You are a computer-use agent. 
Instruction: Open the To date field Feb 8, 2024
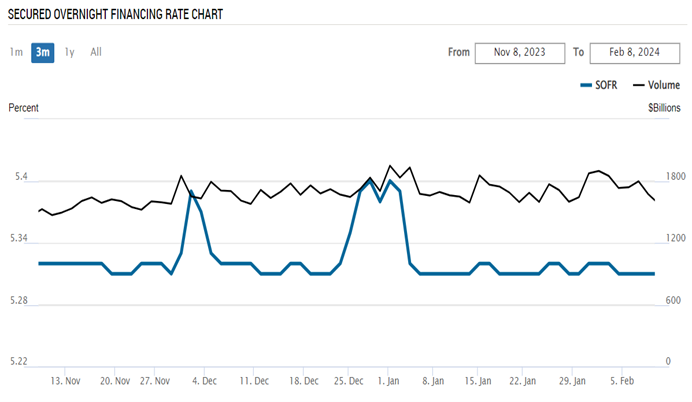(634, 53)
